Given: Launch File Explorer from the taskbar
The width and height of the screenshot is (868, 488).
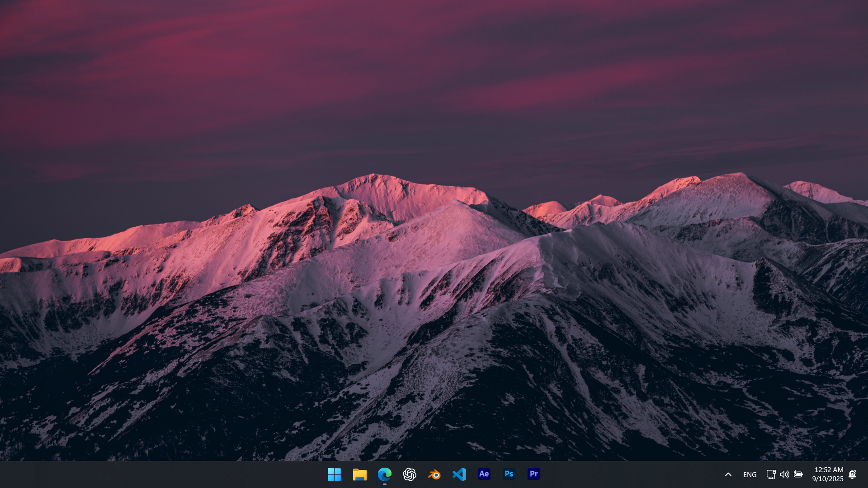Looking at the screenshot, I should click(359, 474).
